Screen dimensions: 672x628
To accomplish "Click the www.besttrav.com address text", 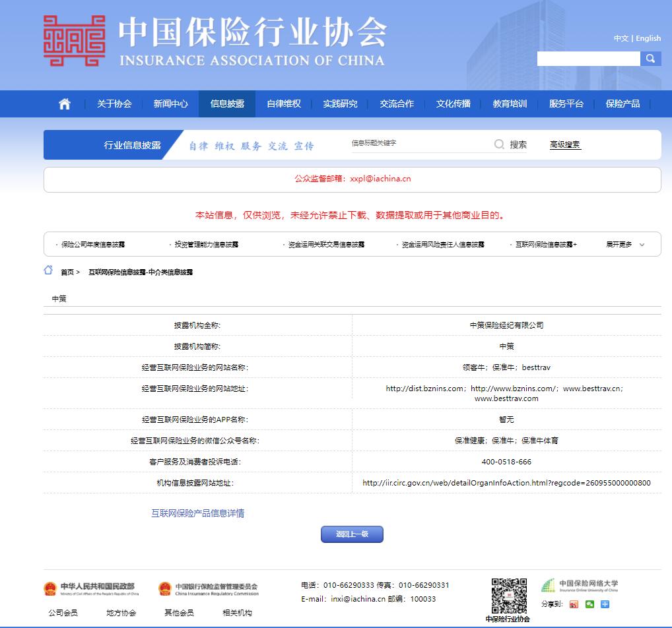I will pyautogui.click(x=506, y=398).
